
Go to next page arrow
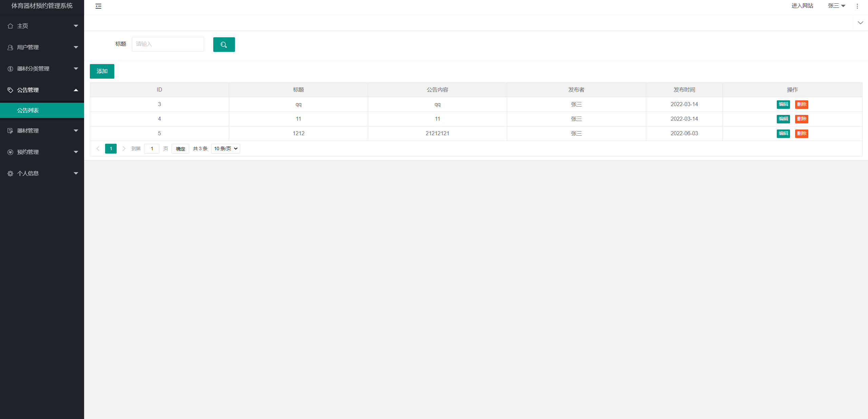124,148
